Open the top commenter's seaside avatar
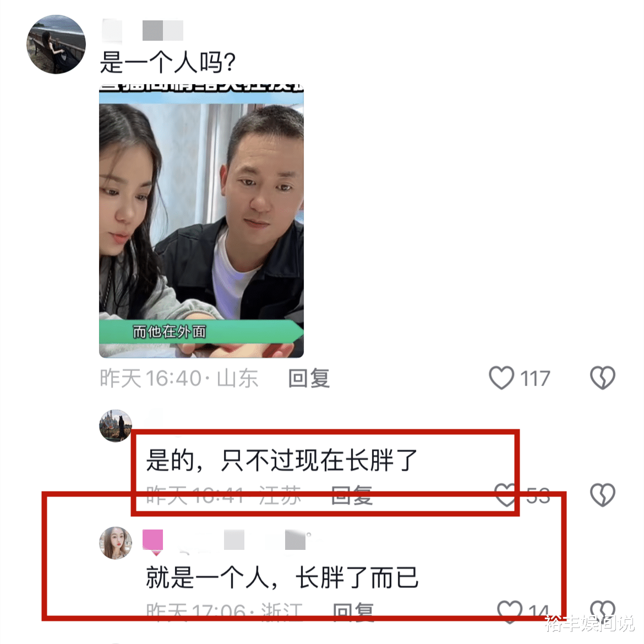Viewport: 644px width, 644px height. (x=56, y=45)
